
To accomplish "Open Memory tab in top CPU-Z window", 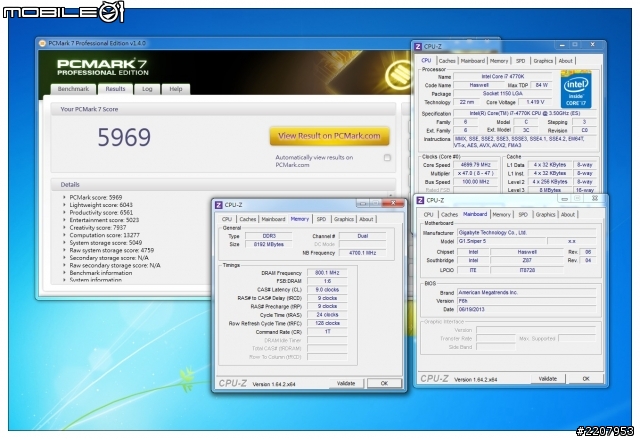I will pos(499,61).
